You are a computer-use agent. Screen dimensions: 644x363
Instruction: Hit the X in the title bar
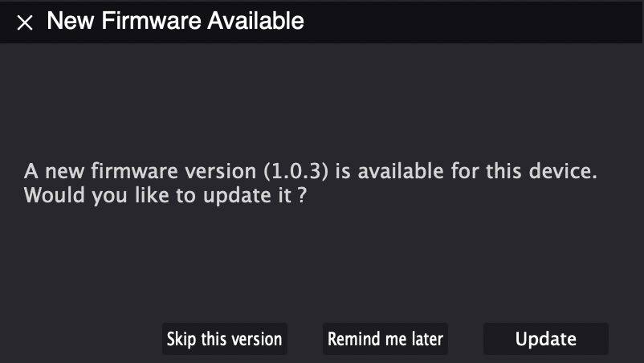25,22
